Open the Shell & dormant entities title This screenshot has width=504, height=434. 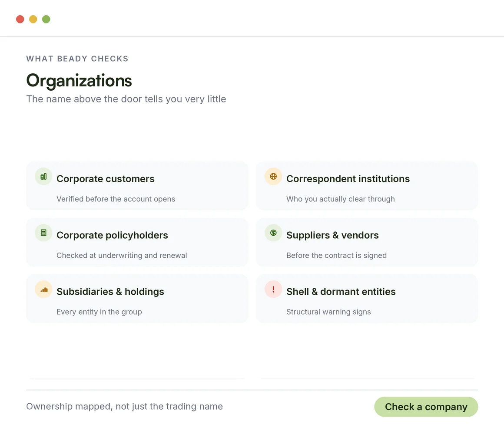point(341,292)
